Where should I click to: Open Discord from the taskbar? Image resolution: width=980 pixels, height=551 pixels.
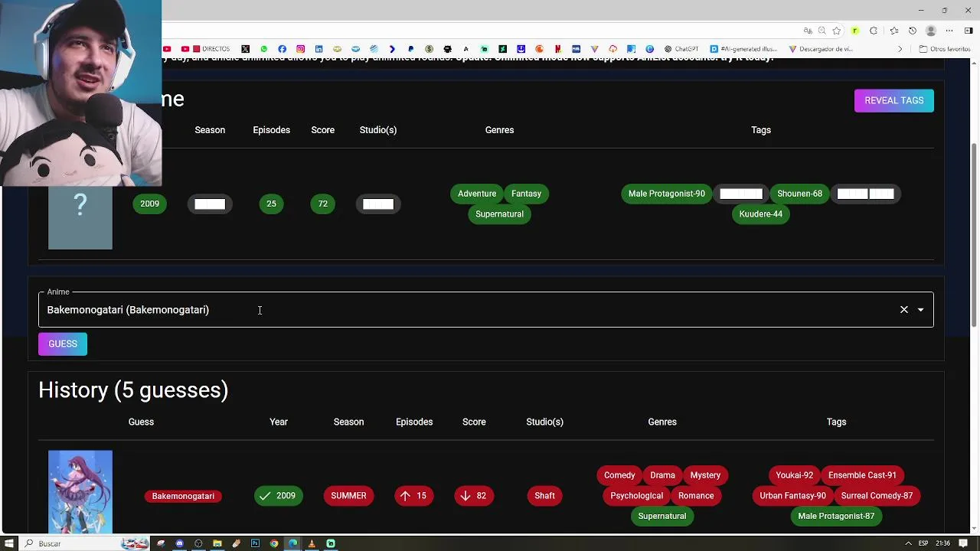point(180,543)
